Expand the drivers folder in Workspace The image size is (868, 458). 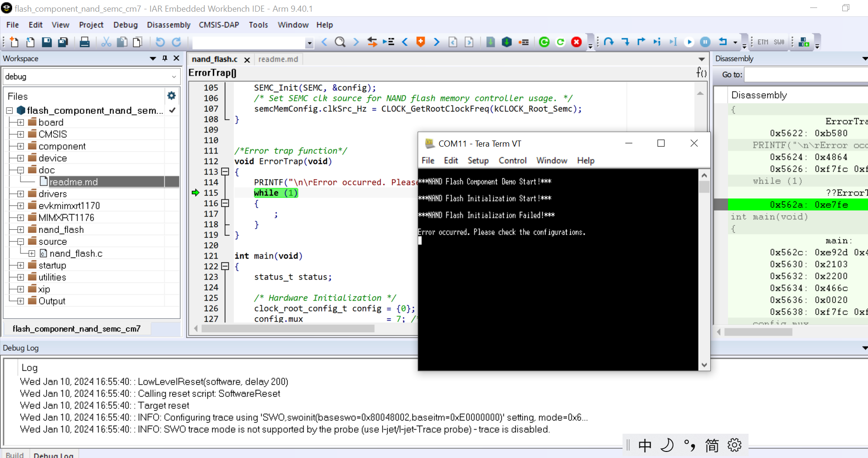click(x=20, y=193)
